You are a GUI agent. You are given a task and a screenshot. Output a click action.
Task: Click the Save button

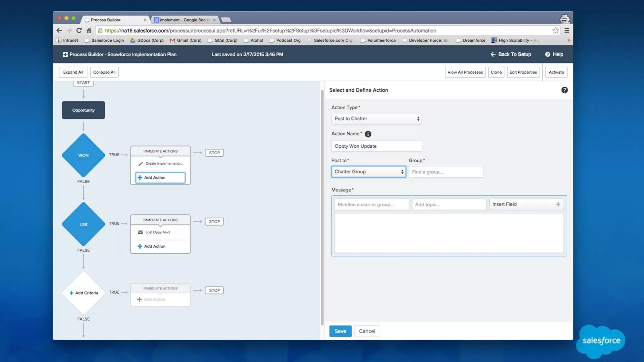pyautogui.click(x=340, y=331)
